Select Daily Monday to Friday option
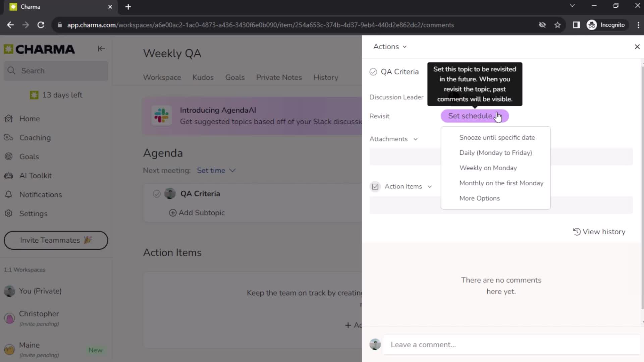This screenshot has width=644, height=362. coord(496,153)
